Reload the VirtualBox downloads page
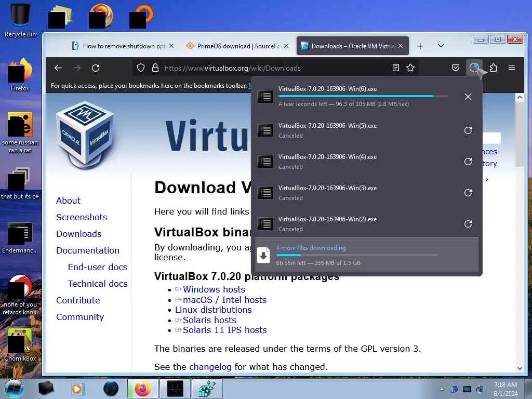This screenshot has width=532, height=399. [x=96, y=68]
